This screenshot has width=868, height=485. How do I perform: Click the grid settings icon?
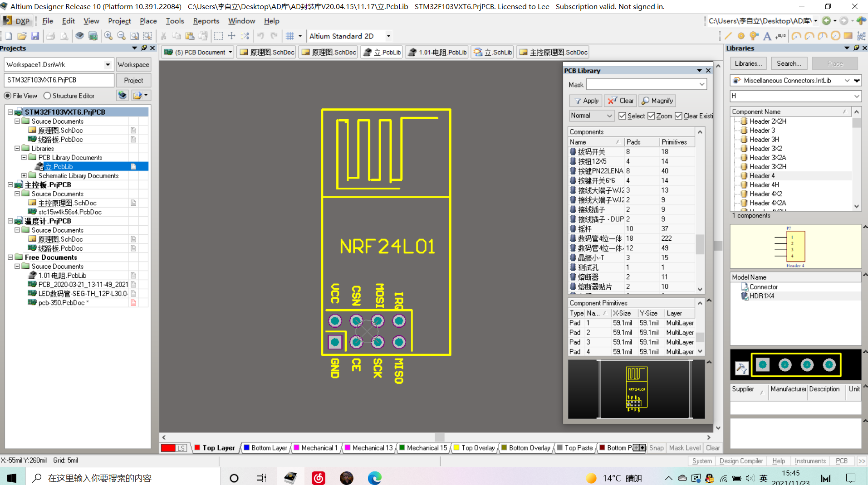pos(290,36)
